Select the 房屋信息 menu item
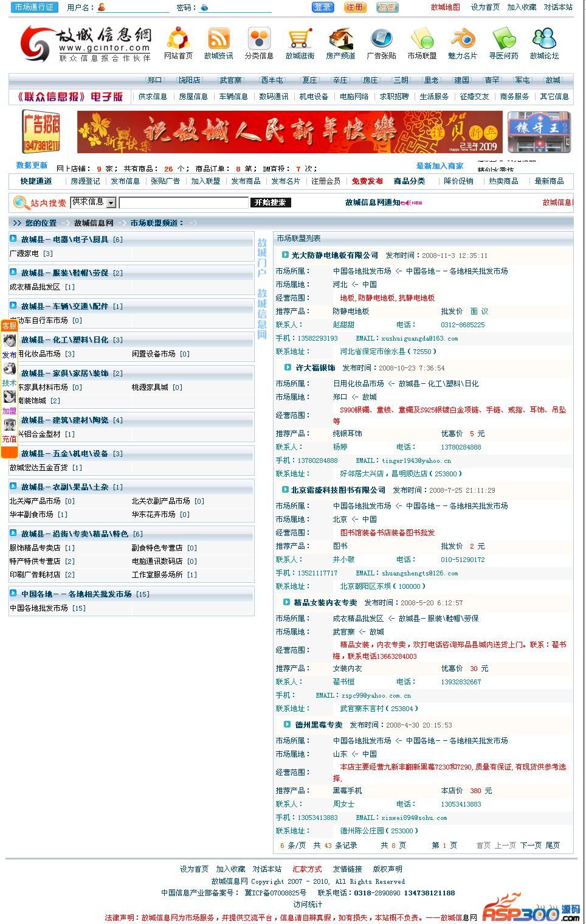 coord(193,96)
